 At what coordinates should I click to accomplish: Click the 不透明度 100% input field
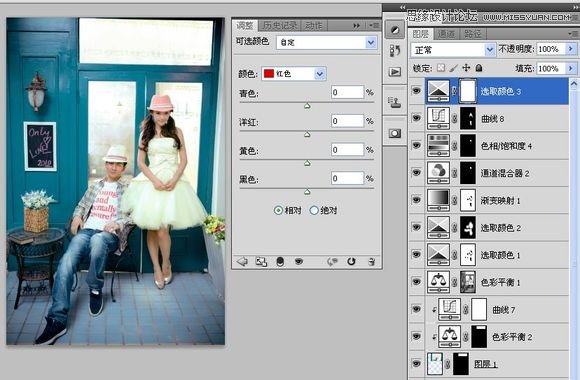(551, 49)
